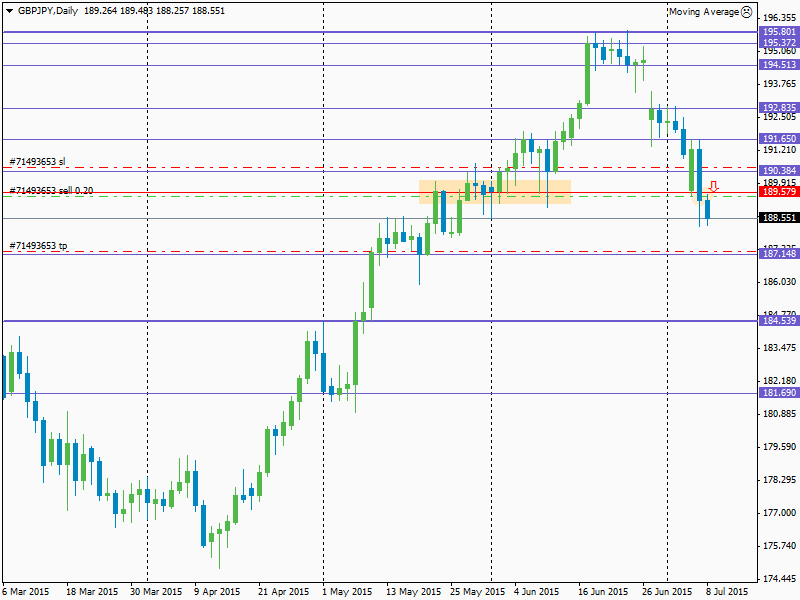Click the 1 May 2015 date label
This screenshot has width=800, height=600.
[x=347, y=592]
